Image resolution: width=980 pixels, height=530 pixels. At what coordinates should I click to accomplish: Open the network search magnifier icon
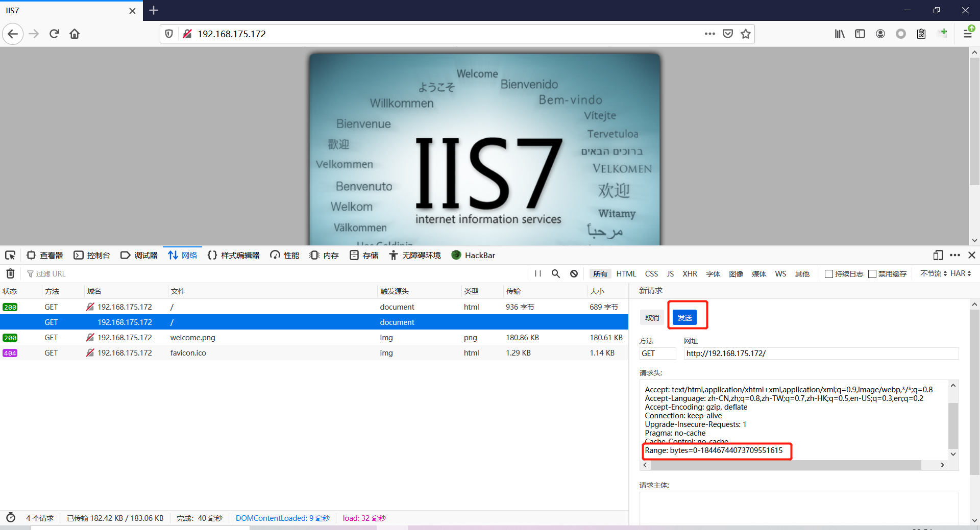pyautogui.click(x=556, y=274)
